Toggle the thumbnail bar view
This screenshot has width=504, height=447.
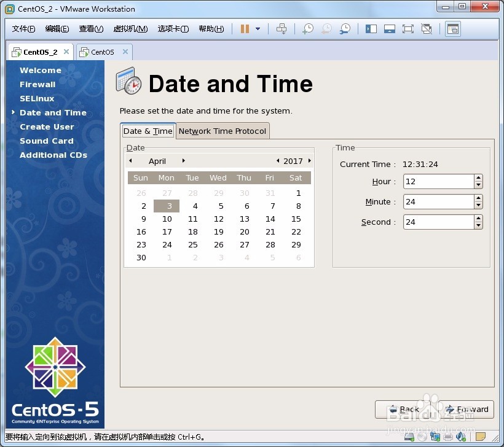coord(390,29)
